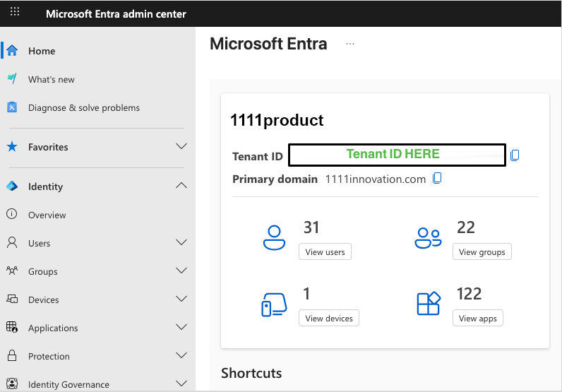Click the Users label in sidebar
562x392 pixels.
tap(39, 244)
